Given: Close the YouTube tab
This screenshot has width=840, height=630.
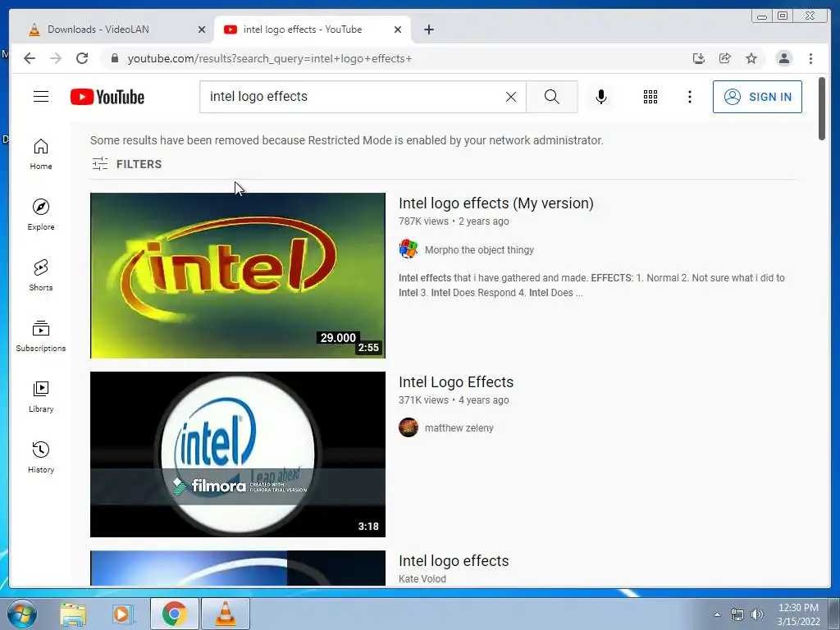Looking at the screenshot, I should pos(398,30).
